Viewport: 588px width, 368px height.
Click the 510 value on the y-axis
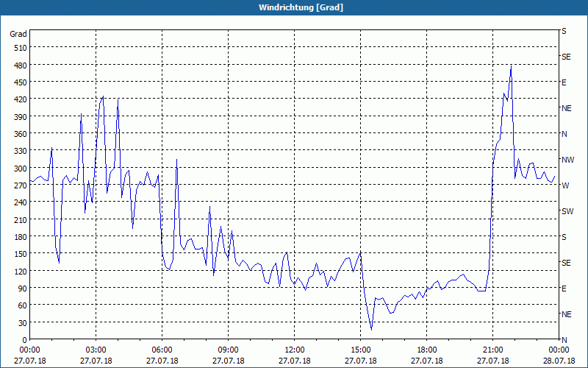coord(21,48)
